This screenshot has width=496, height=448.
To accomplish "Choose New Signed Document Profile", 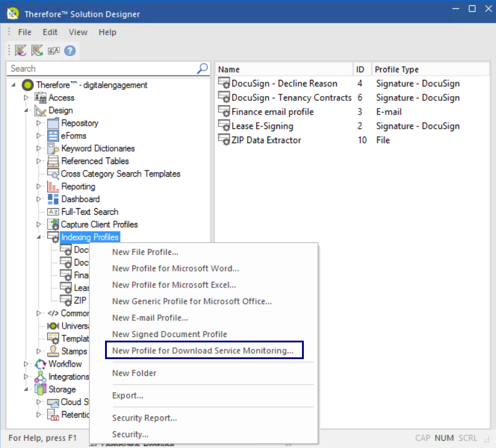I will (x=204, y=334).
